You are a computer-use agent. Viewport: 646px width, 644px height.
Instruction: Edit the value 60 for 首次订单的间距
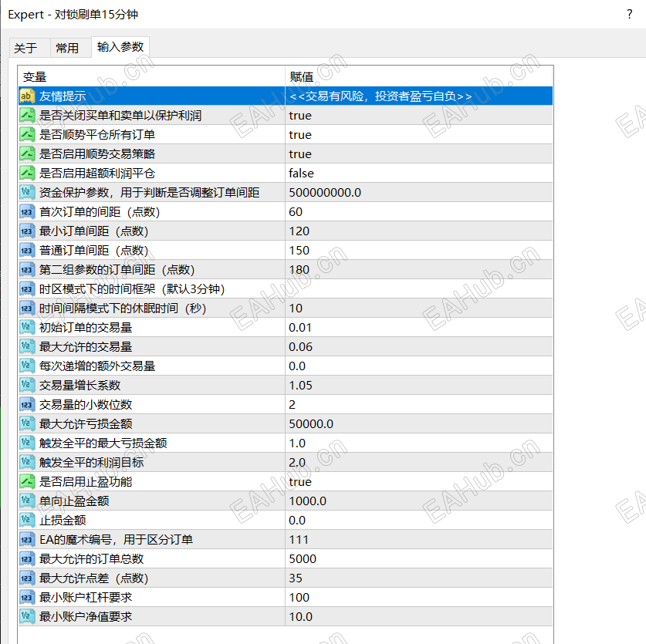[419, 211]
